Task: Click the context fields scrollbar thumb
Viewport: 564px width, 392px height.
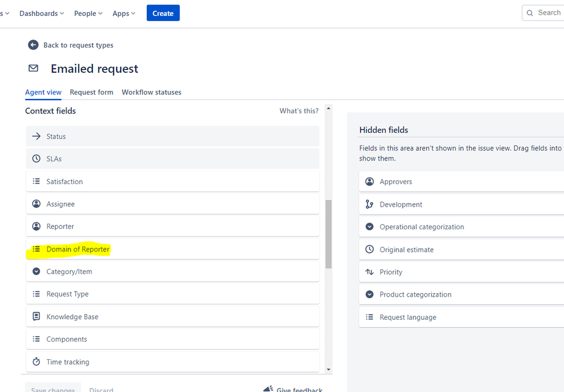Action: point(329,234)
